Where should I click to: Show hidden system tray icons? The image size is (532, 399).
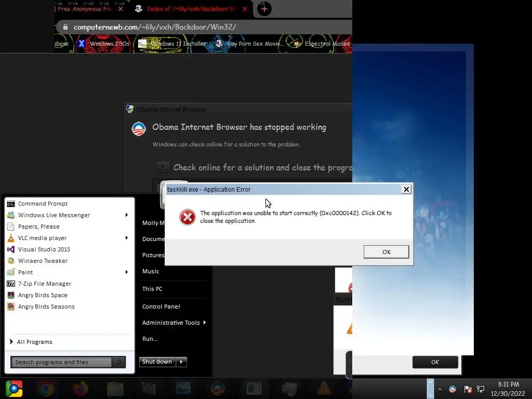(440, 389)
